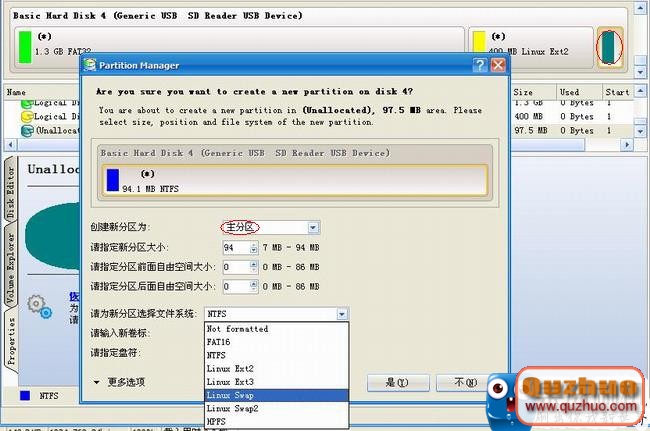This screenshot has height=431, width=650.
Task: Click the free space after field
Action: click(236, 286)
